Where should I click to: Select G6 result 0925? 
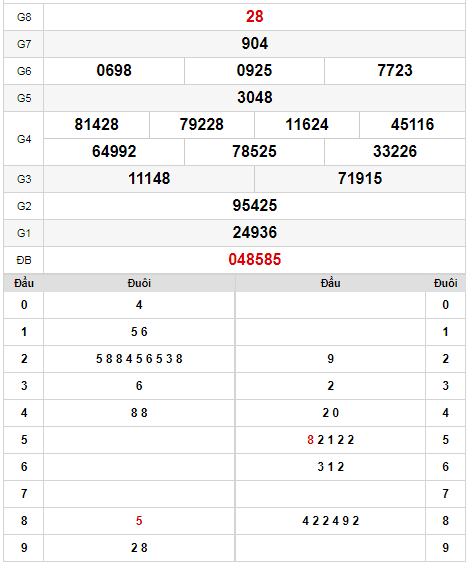coord(254,71)
